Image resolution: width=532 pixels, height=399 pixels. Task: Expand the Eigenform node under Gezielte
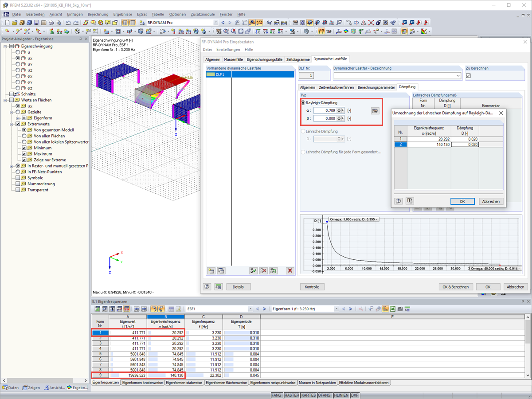(18, 118)
